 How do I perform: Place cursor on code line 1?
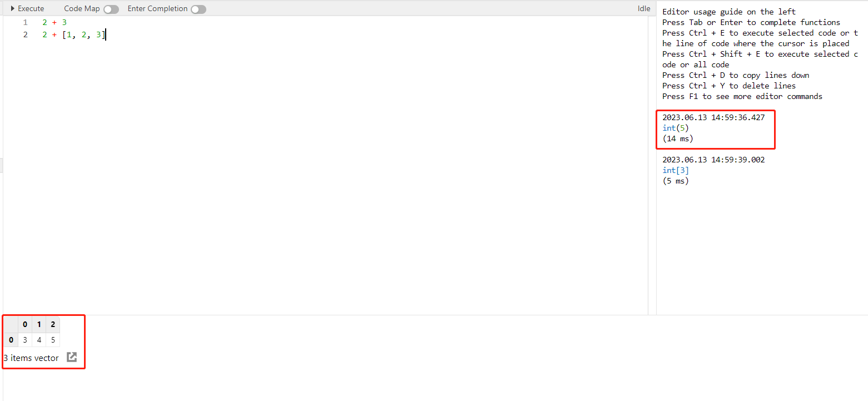click(x=54, y=23)
